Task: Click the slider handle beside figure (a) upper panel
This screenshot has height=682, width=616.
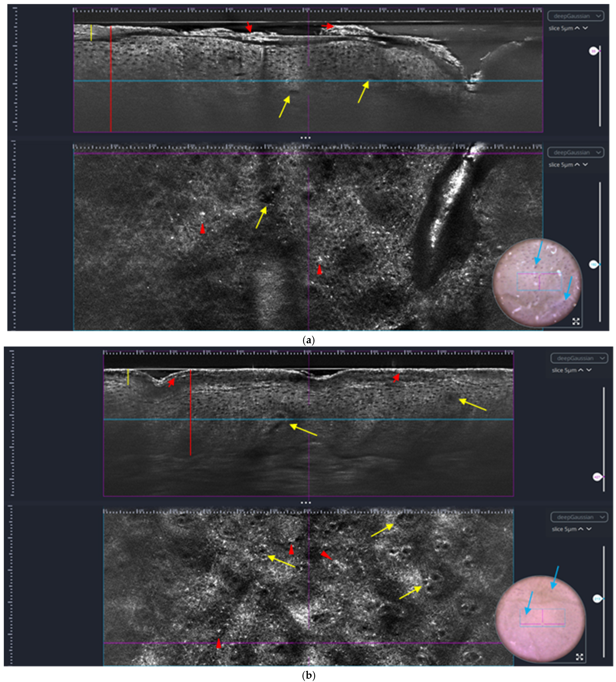Action: click(x=594, y=51)
